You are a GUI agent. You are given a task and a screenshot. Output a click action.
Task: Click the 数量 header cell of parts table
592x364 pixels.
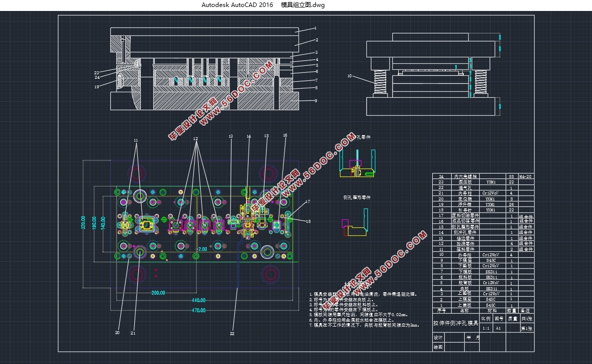(x=512, y=311)
